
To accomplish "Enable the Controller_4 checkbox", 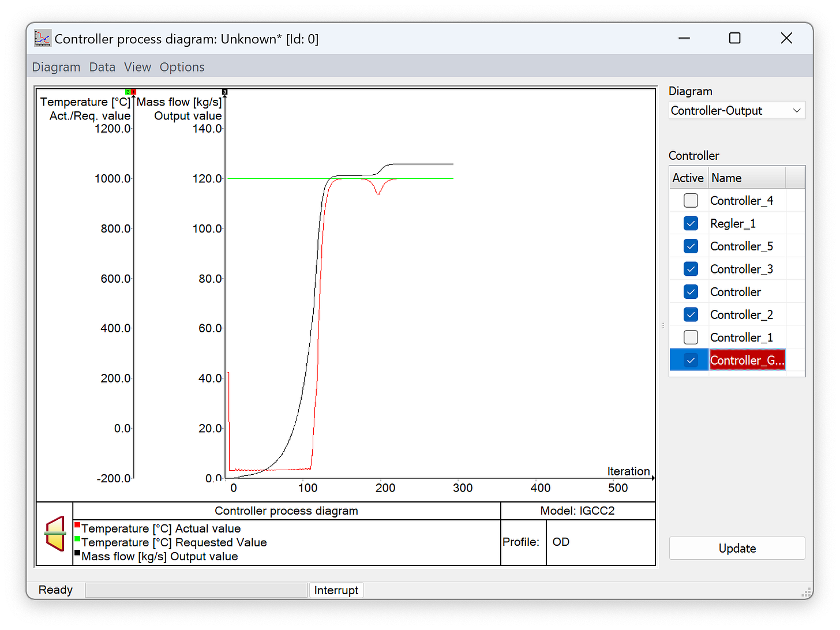I will [x=691, y=201].
